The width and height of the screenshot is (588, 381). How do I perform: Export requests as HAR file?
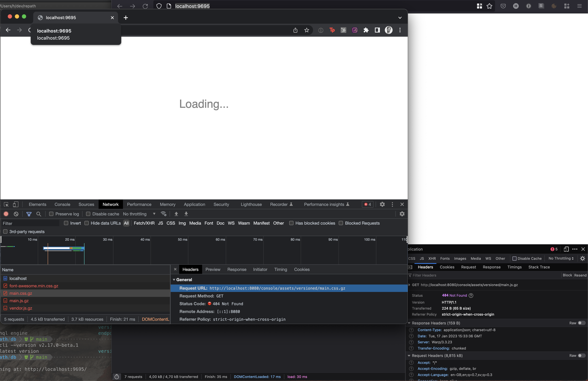186,214
